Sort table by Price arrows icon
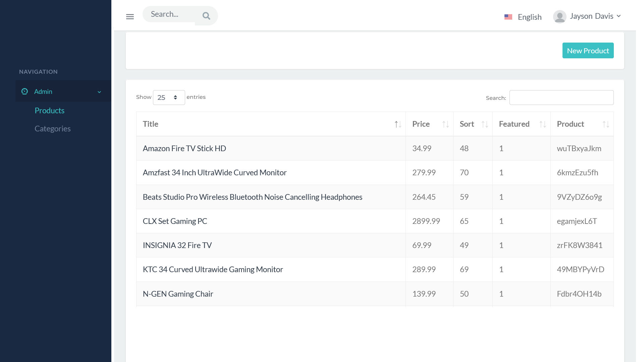The width and height of the screenshot is (644, 362). click(x=445, y=124)
